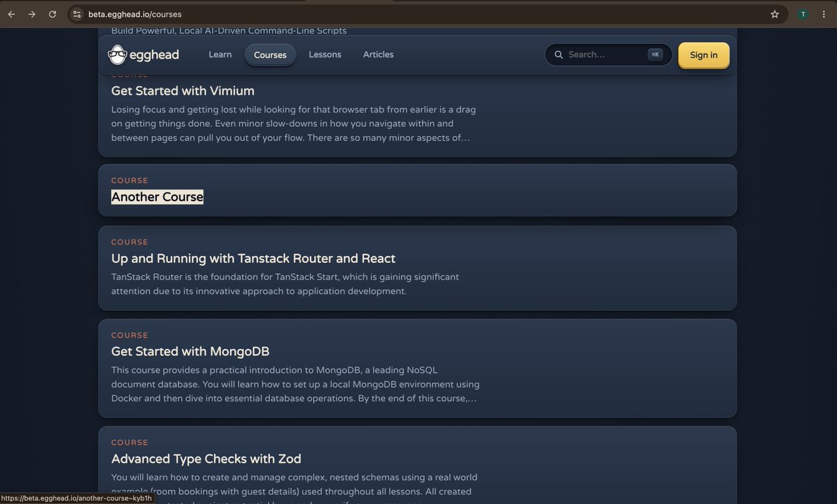Click COURSE label above MongoDB title

[130, 335]
